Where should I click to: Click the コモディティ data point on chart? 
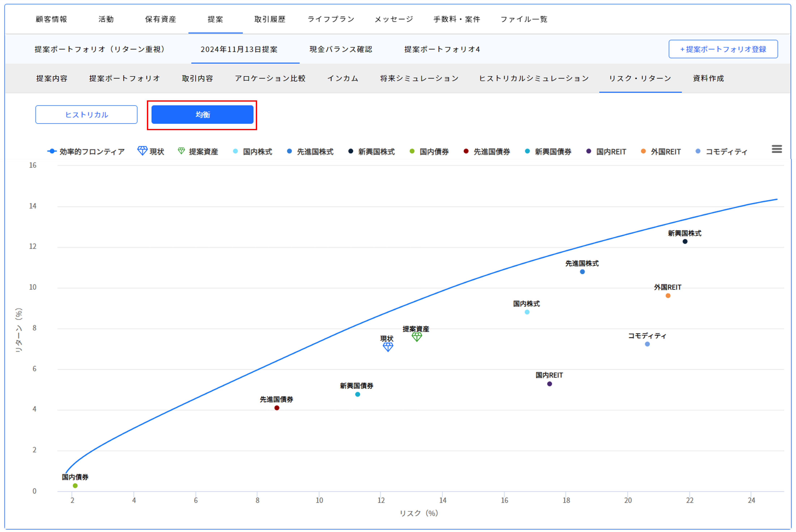click(x=647, y=344)
